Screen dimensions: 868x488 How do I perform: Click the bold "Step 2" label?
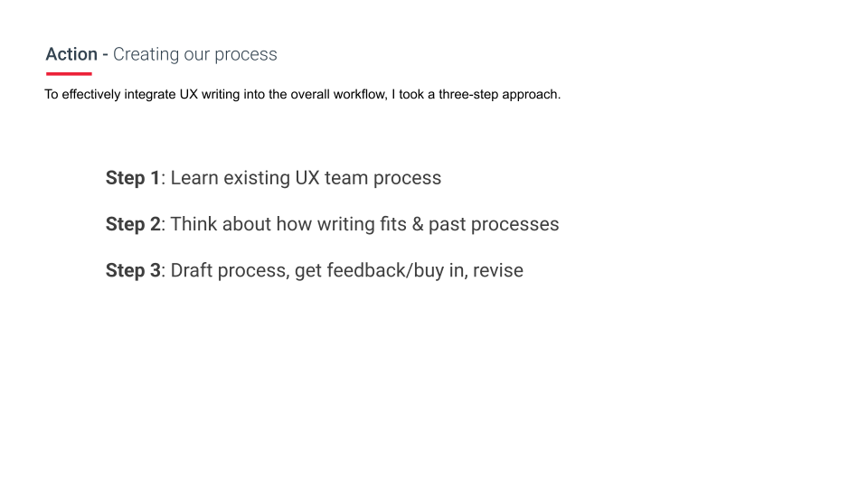tap(132, 224)
